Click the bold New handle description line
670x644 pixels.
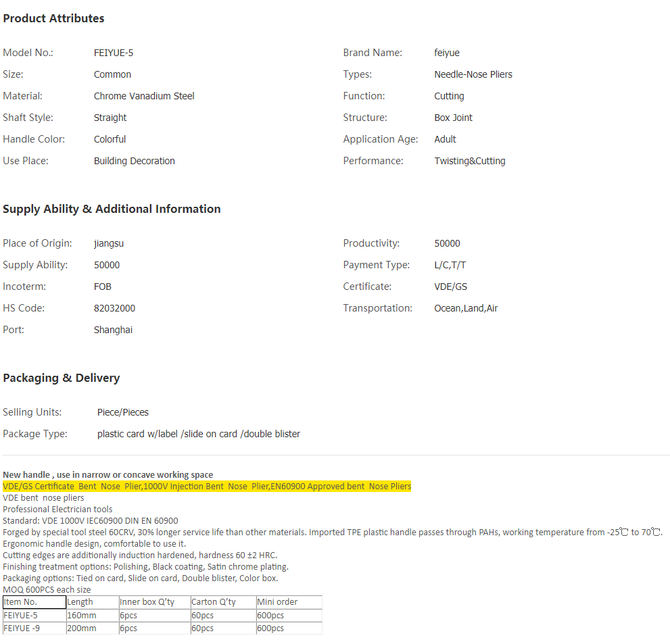pos(107,475)
